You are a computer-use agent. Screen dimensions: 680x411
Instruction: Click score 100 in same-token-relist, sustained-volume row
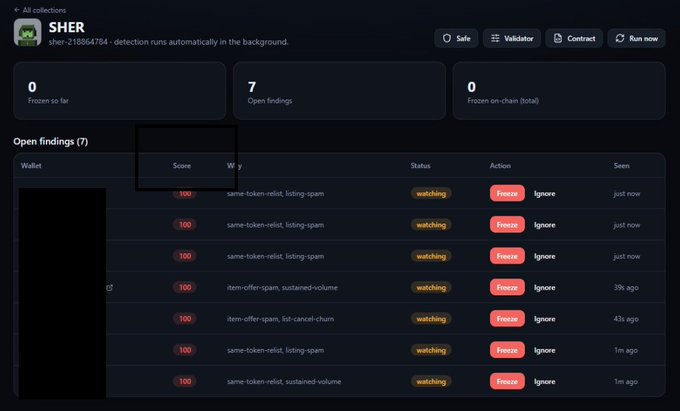click(x=185, y=382)
